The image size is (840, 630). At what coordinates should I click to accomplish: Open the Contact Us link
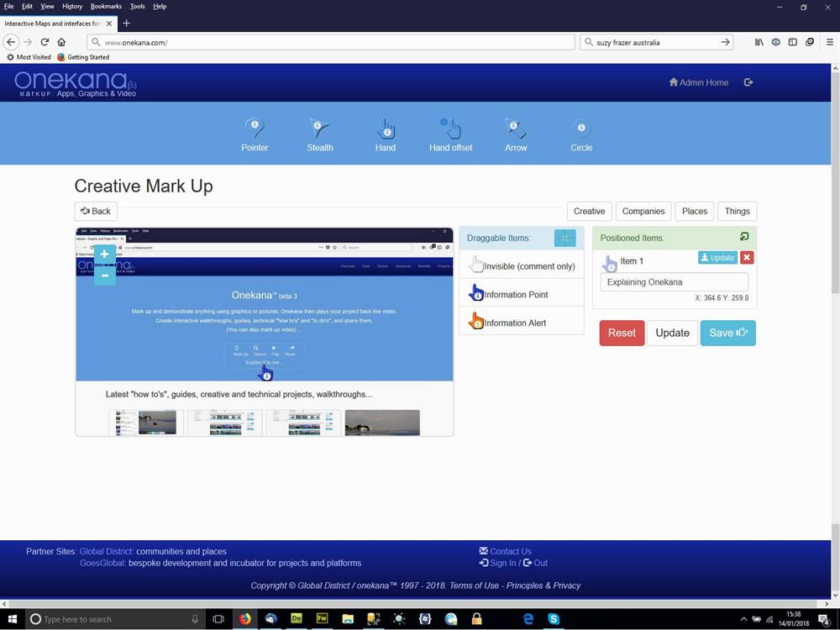click(505, 551)
